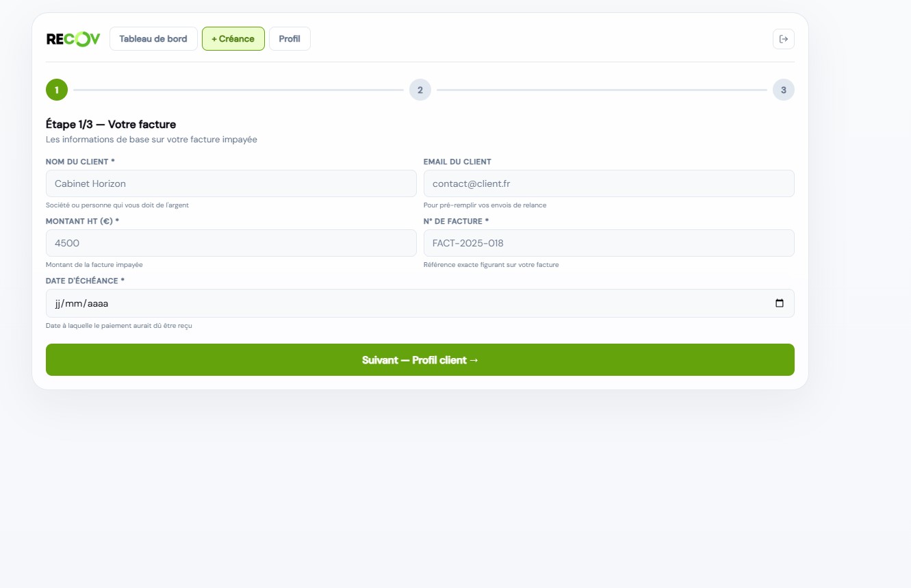Click the Email du client input
Image resolution: width=911 pixels, height=588 pixels.
(608, 183)
